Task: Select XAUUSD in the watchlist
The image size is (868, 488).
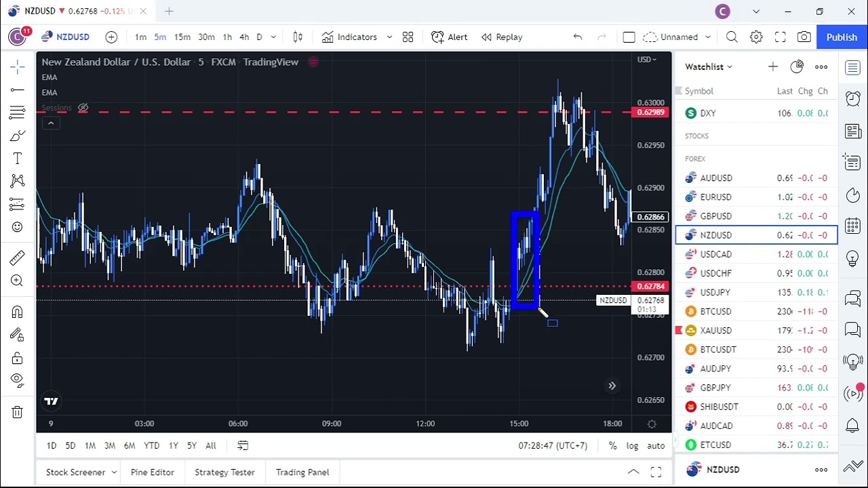Action: coord(757,331)
